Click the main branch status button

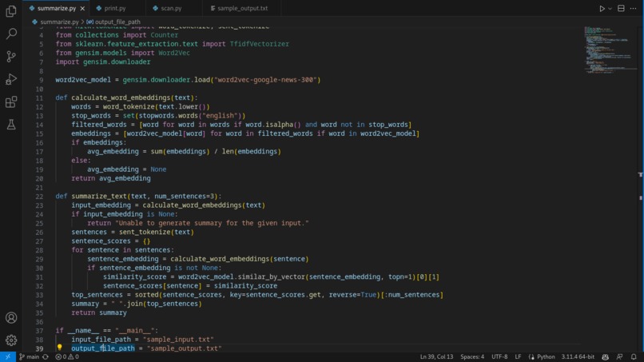click(29, 356)
